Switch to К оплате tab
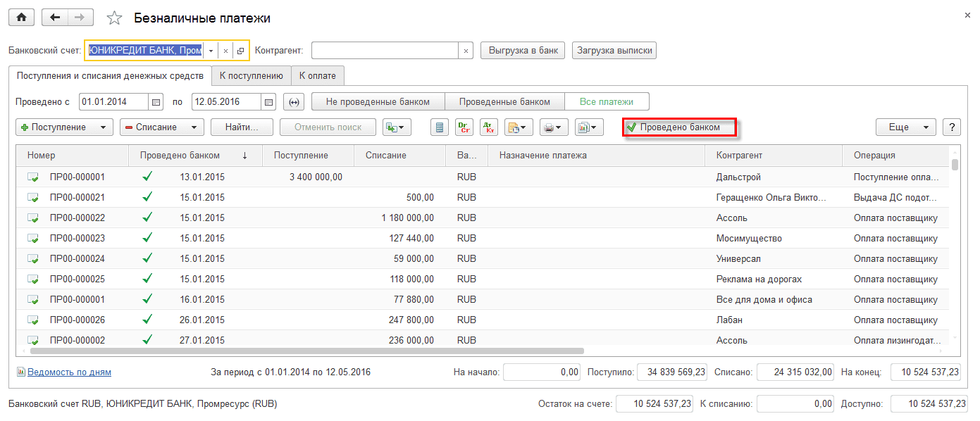 click(317, 75)
